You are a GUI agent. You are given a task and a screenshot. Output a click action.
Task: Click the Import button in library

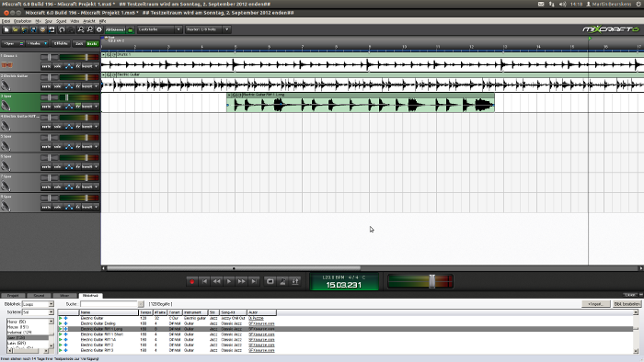[x=595, y=304]
